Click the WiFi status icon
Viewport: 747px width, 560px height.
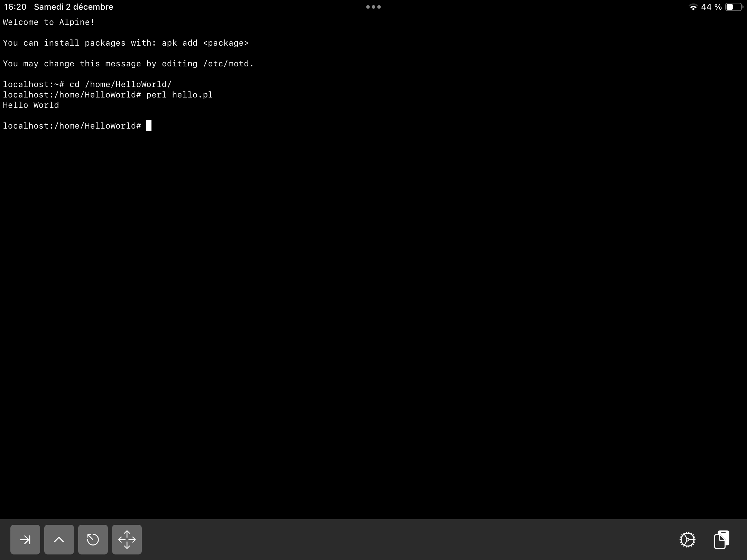(694, 7)
